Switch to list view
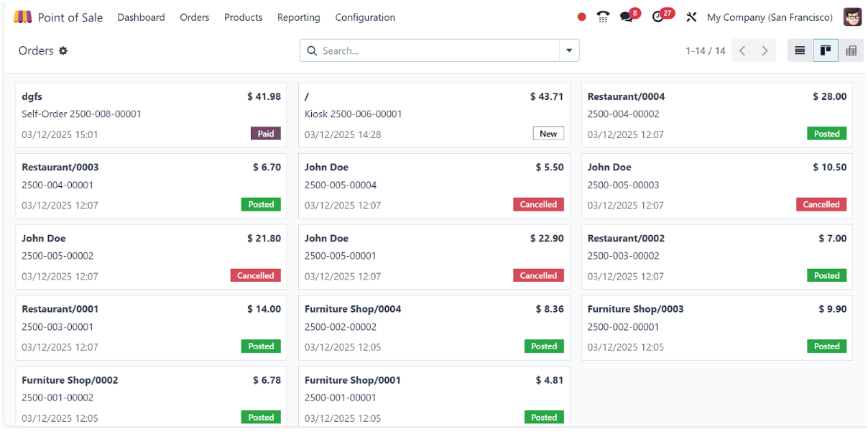 point(800,51)
